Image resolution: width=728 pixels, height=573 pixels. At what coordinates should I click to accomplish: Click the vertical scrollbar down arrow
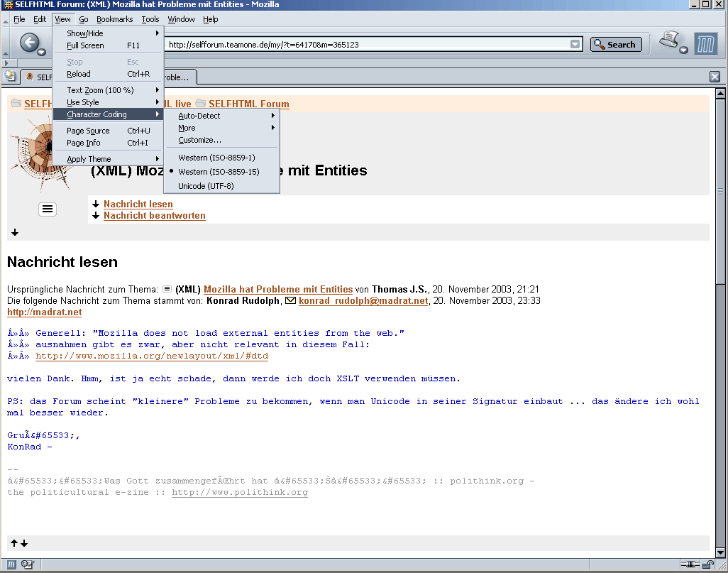[x=721, y=552]
